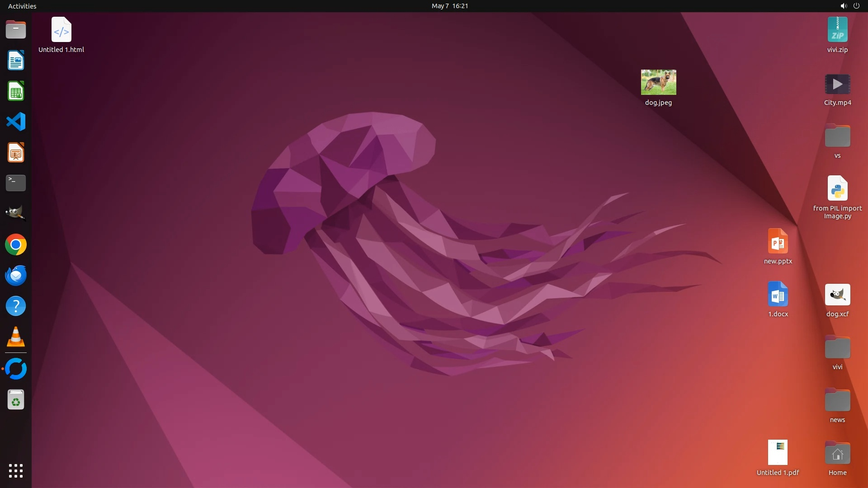The width and height of the screenshot is (868, 488).
Task: Launch LibreOffice Writer from the dock
Action: pos(16,61)
